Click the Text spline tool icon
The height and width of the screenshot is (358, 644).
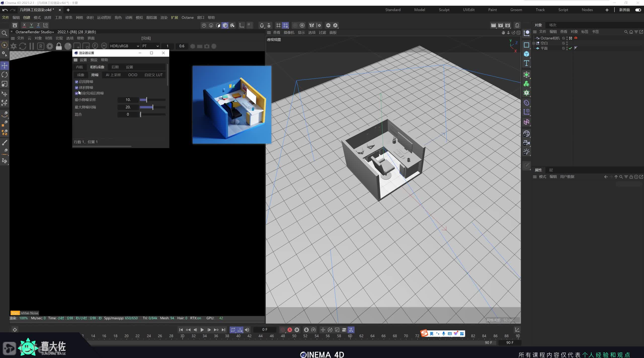click(527, 63)
